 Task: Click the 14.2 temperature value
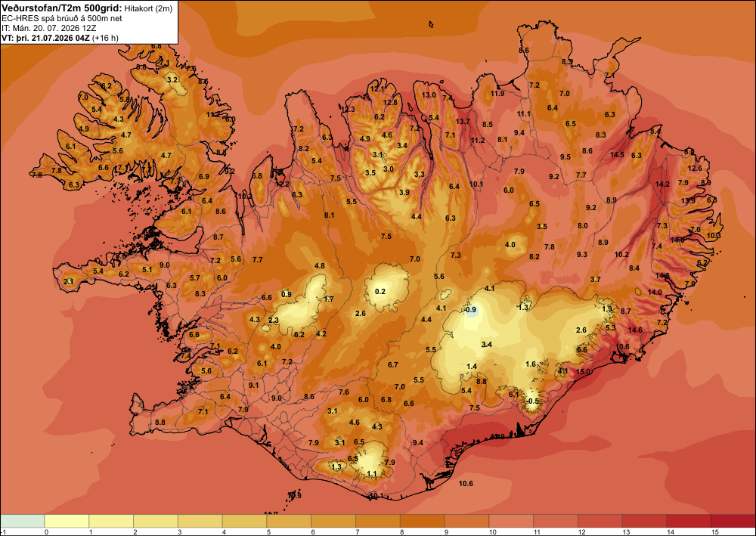[x=662, y=184]
